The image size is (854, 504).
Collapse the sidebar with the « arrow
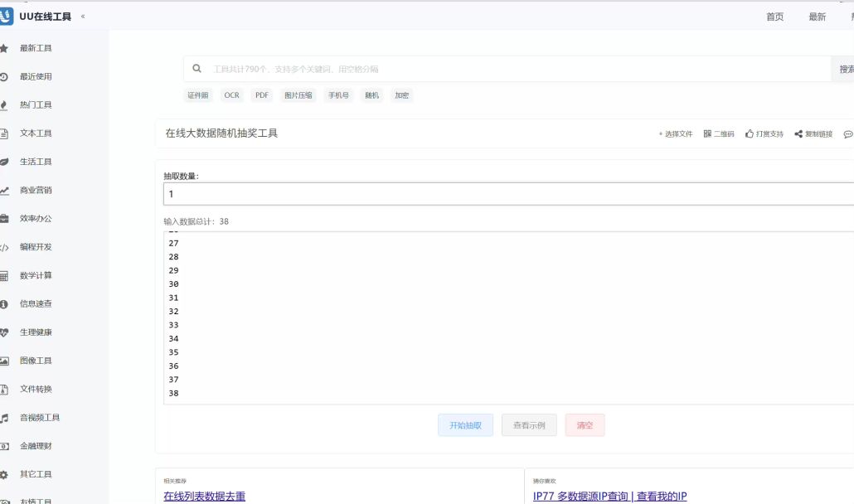click(83, 17)
